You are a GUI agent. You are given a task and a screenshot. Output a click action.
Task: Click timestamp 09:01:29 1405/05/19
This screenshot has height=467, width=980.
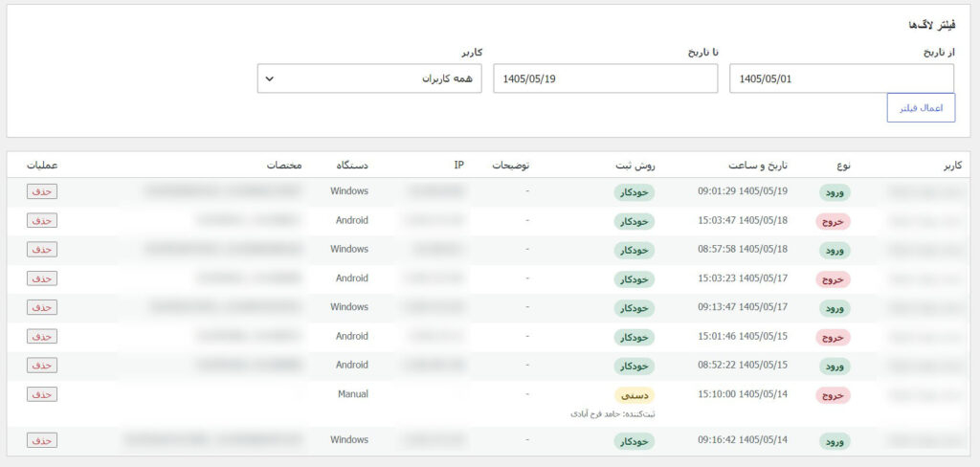[743, 191]
